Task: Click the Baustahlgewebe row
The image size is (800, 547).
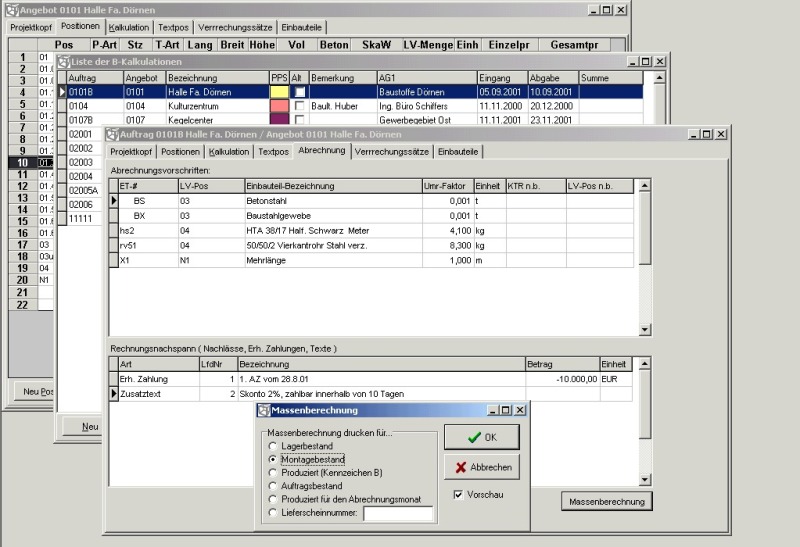Action: click(371, 216)
